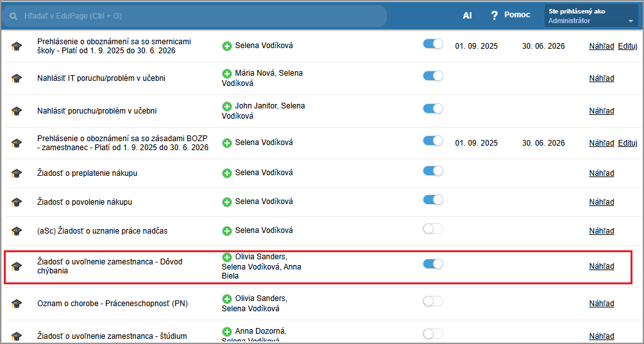Click graduation cap icon for Oznam o chorobe
The width and height of the screenshot is (644, 344).
(17, 304)
